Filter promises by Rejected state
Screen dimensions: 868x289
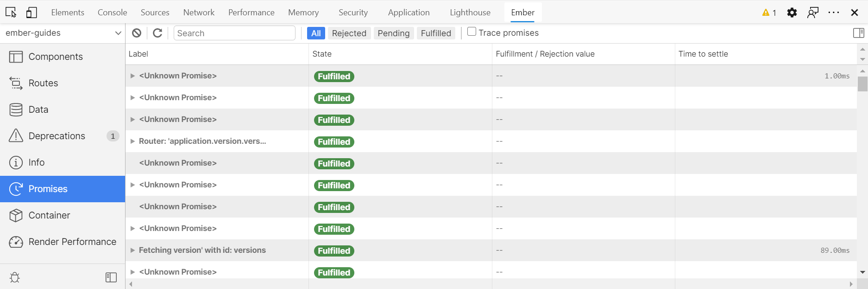click(349, 33)
